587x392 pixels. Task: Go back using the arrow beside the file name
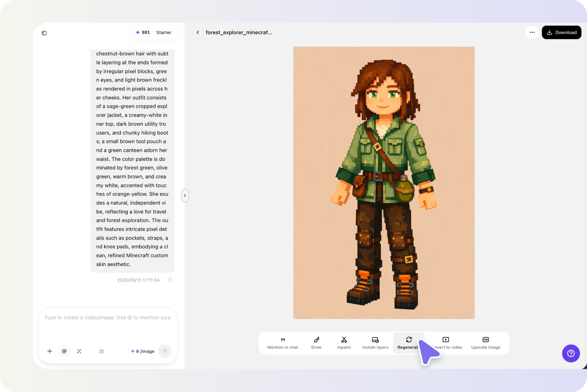point(198,32)
